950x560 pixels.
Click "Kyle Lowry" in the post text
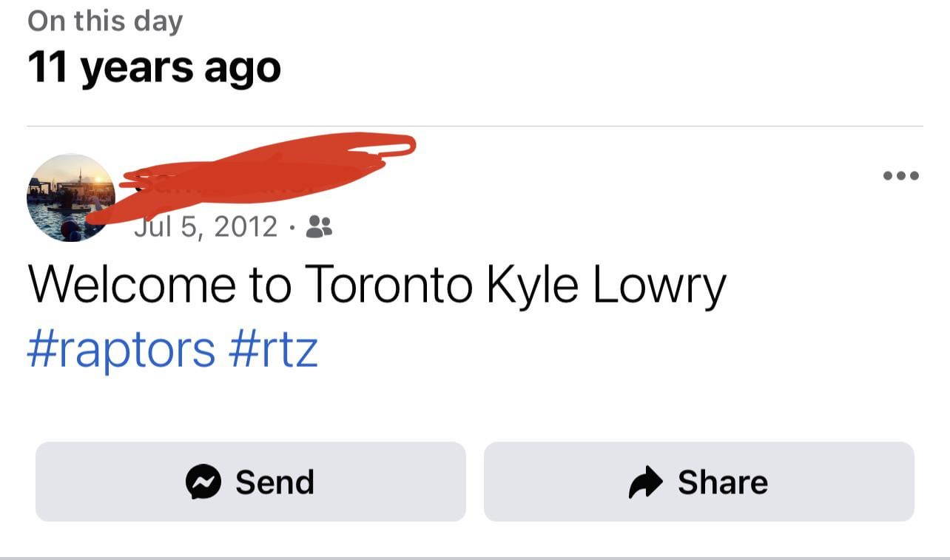click(606, 285)
